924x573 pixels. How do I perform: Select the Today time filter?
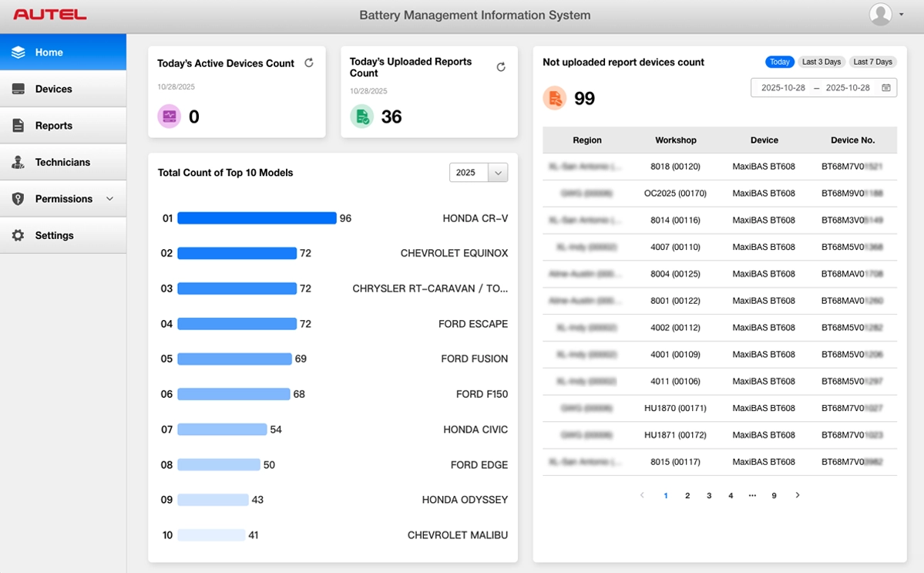779,62
